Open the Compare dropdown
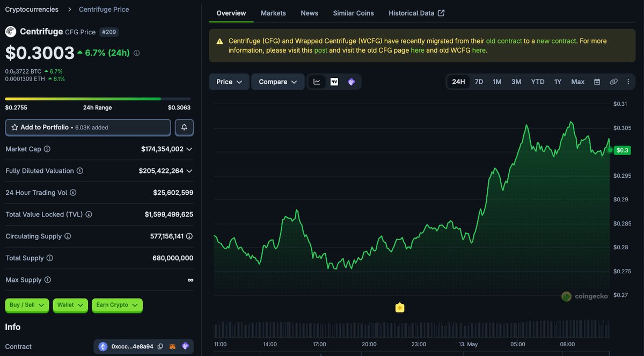Screen dimensions: 644x356 pyautogui.click(x=278, y=82)
